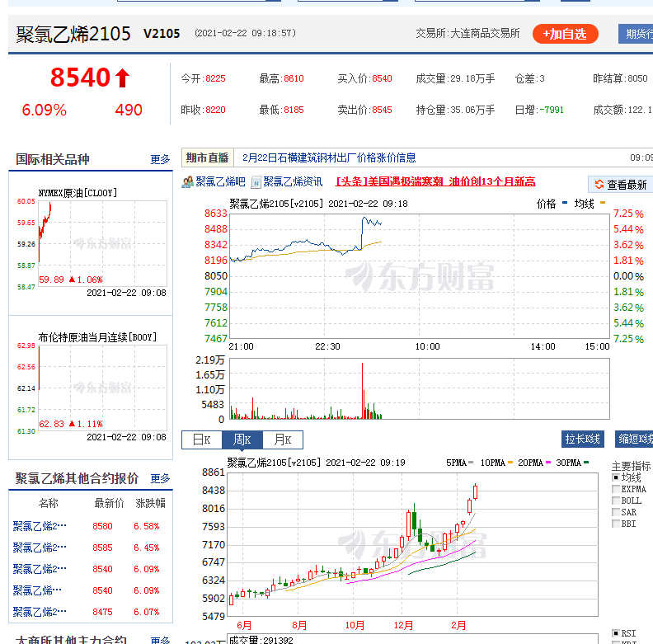Click the 6.45% change value
Screen dimensions: 653x644
[147, 548]
